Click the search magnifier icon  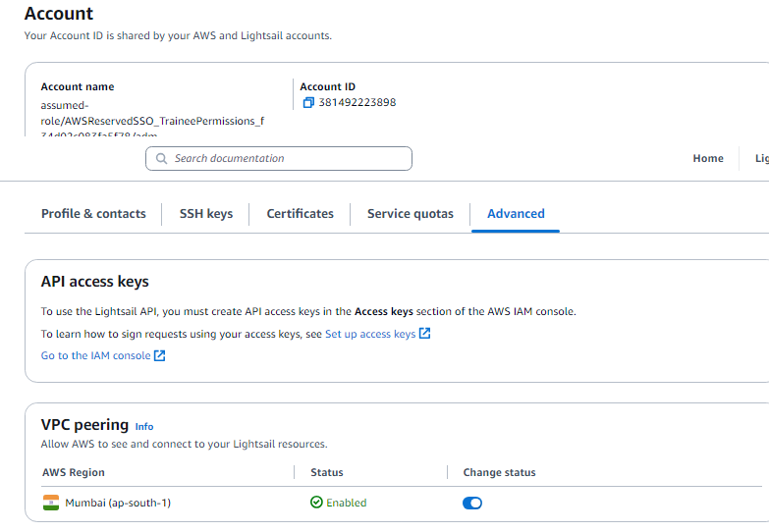(161, 158)
